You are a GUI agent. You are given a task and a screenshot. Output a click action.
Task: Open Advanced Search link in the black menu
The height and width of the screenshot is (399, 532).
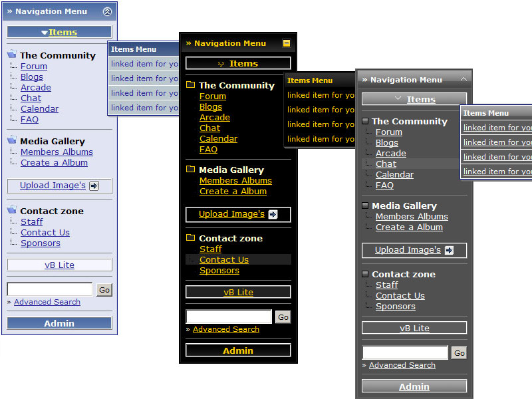226,329
